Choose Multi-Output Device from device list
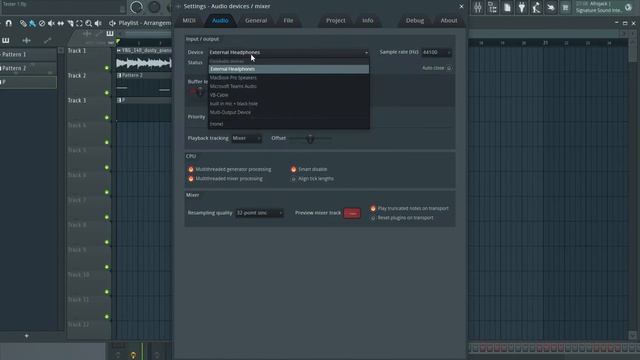Screen dimensions: 640x360 click(289, 112)
